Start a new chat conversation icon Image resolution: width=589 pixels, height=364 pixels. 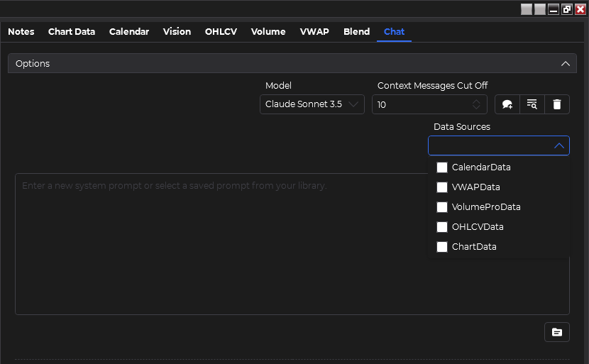507,104
